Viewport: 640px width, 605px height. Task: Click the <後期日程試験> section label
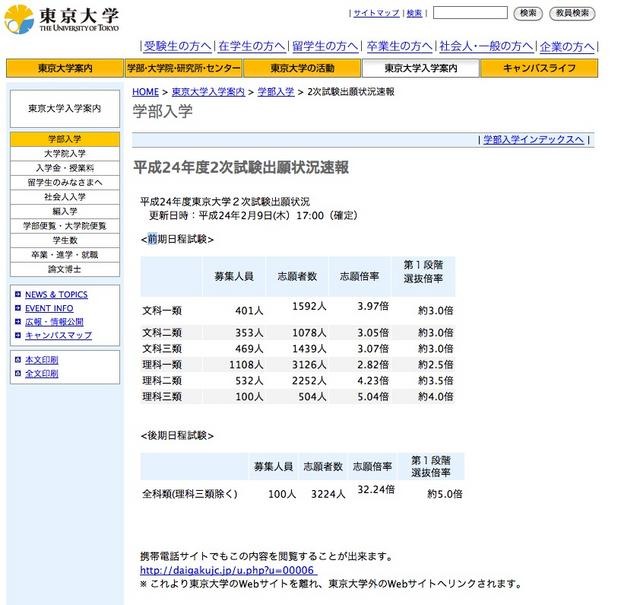[177, 436]
